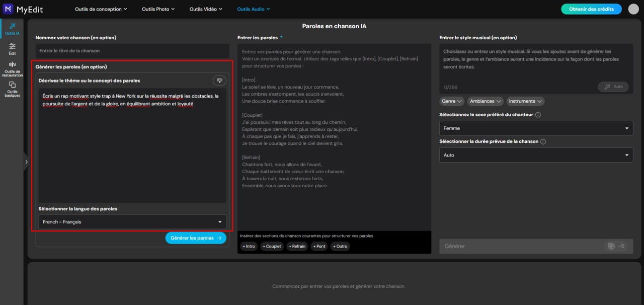Image resolution: width=644 pixels, height=305 pixels.
Task: Click the Générer song button
Action: (536, 246)
